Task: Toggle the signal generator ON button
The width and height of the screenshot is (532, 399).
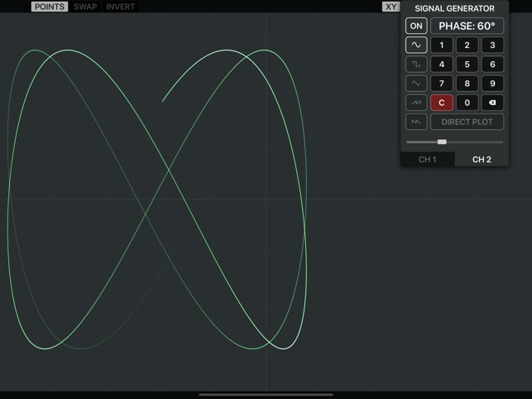Action: [416, 26]
